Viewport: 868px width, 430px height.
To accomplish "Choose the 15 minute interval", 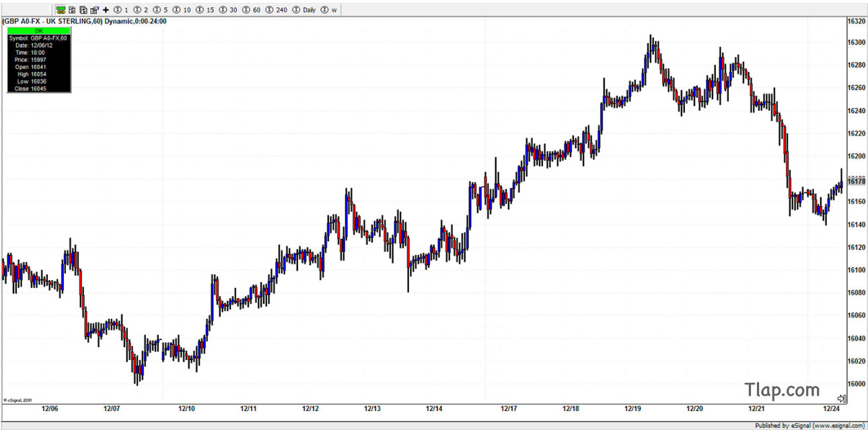I will pos(205,10).
